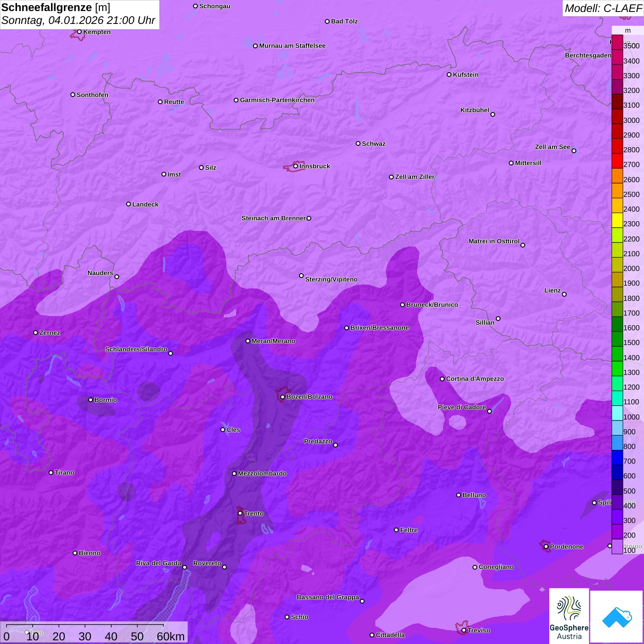
Task: Select the cyan legend band between 1000 and 1100
Action: pos(617,413)
